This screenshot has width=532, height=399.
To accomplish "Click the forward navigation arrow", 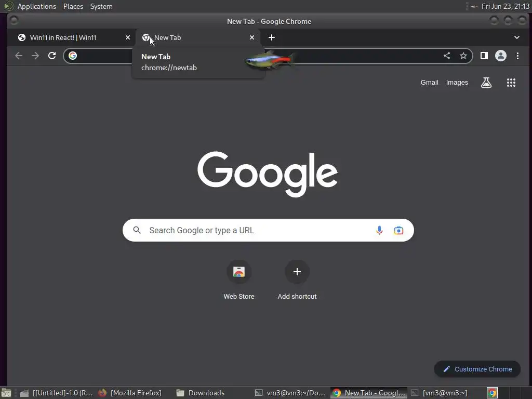I will pos(35,56).
